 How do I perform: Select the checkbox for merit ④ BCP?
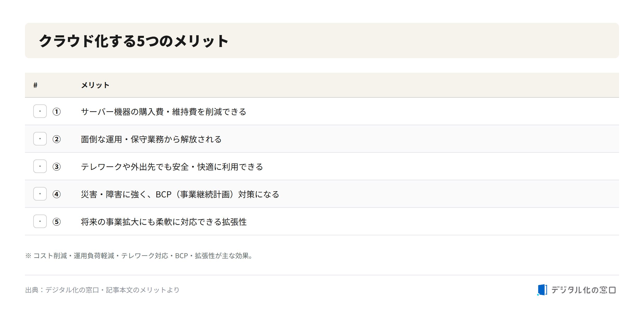(40, 194)
